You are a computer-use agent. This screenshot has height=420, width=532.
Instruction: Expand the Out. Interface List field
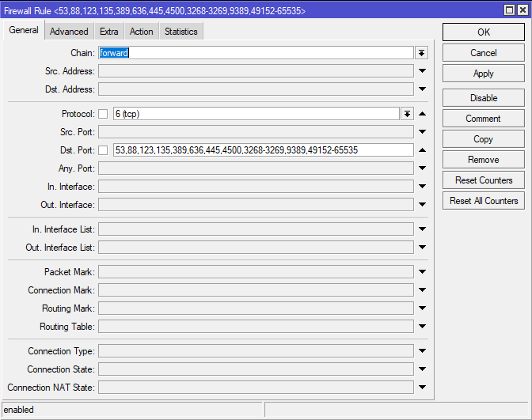click(x=422, y=248)
